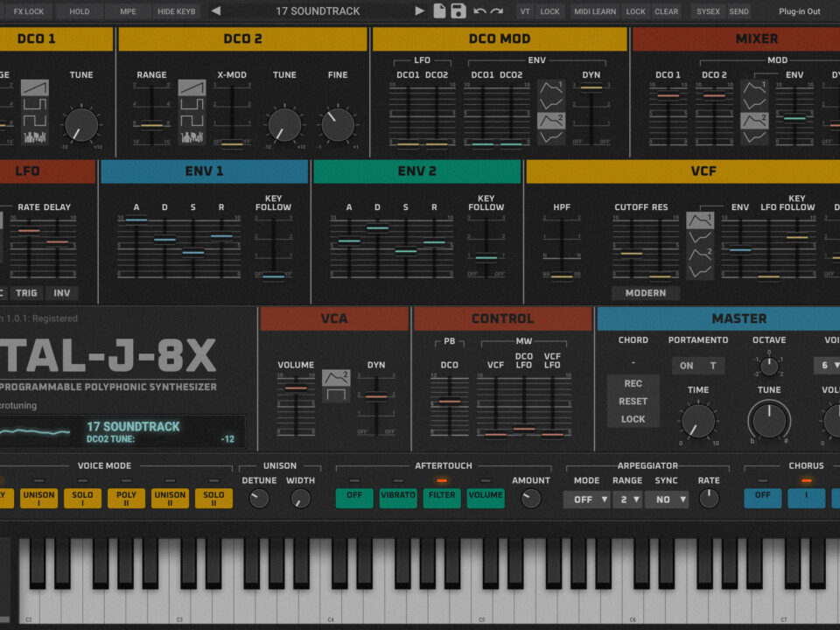This screenshot has height=630, width=840.
Task: Select the DCO 2 sawtooth waveform icon
Action: pyautogui.click(x=192, y=88)
